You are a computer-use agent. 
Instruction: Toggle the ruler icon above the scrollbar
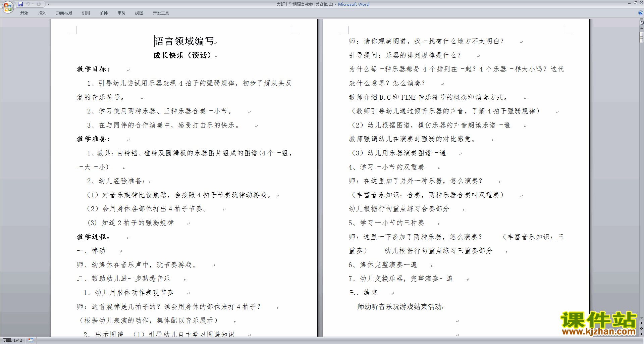click(641, 23)
